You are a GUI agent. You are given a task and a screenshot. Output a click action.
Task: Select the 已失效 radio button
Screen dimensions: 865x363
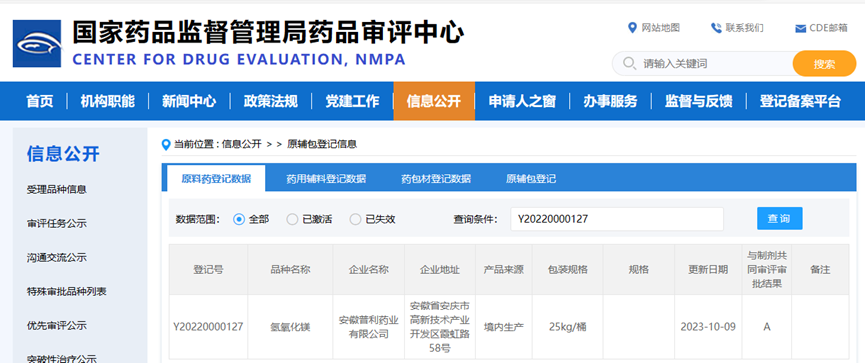355,219
